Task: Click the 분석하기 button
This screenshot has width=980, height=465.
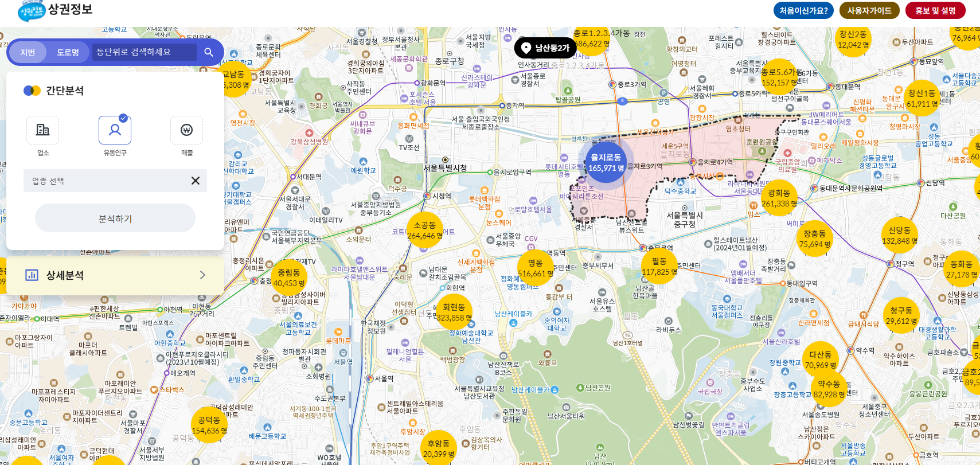Action: (x=115, y=218)
